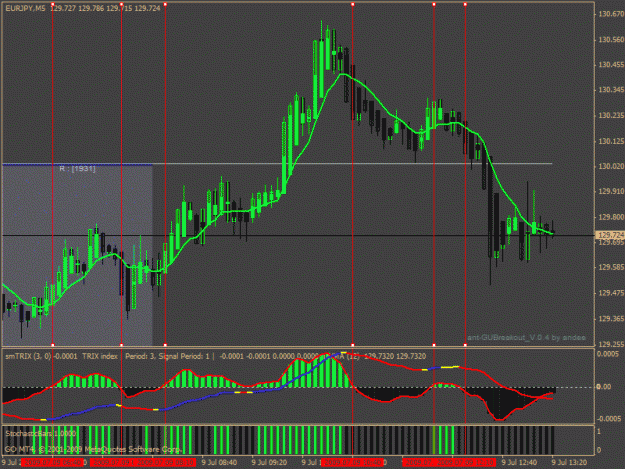Image resolution: width=625 pixels, height=469 pixels.
Task: Click the 0.0005 TRIX scale label
Action: click(x=609, y=354)
